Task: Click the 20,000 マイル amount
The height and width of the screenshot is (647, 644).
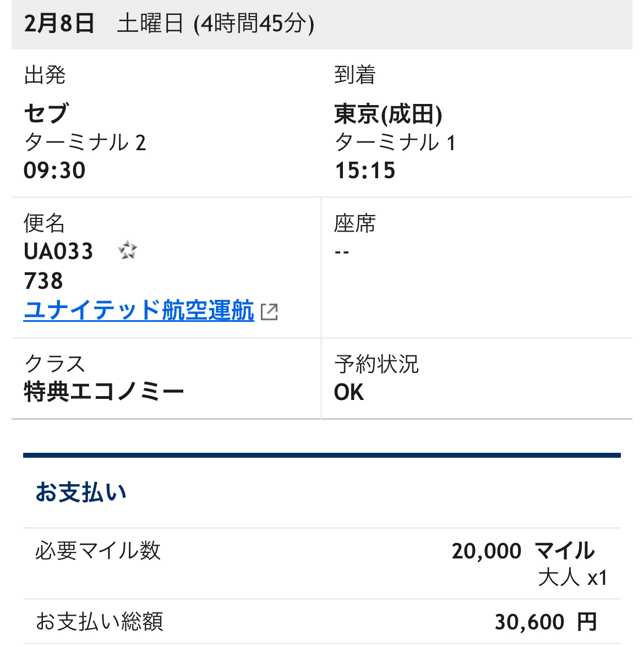Action: (x=523, y=551)
